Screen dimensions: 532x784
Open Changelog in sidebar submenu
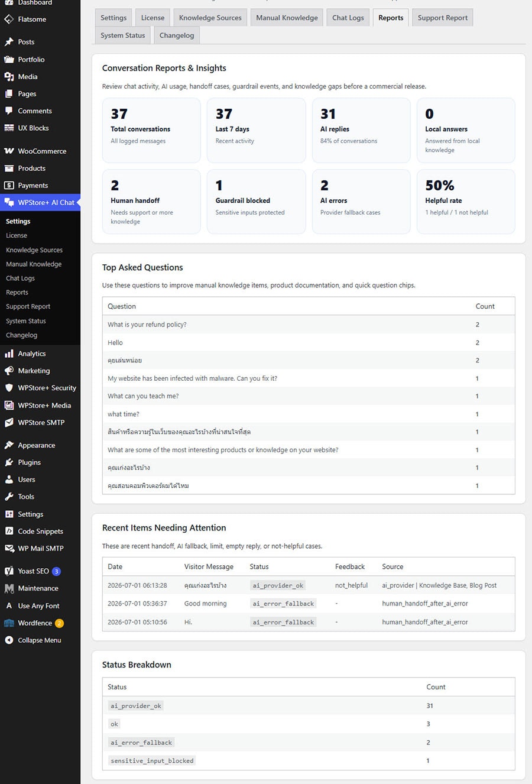tap(22, 336)
